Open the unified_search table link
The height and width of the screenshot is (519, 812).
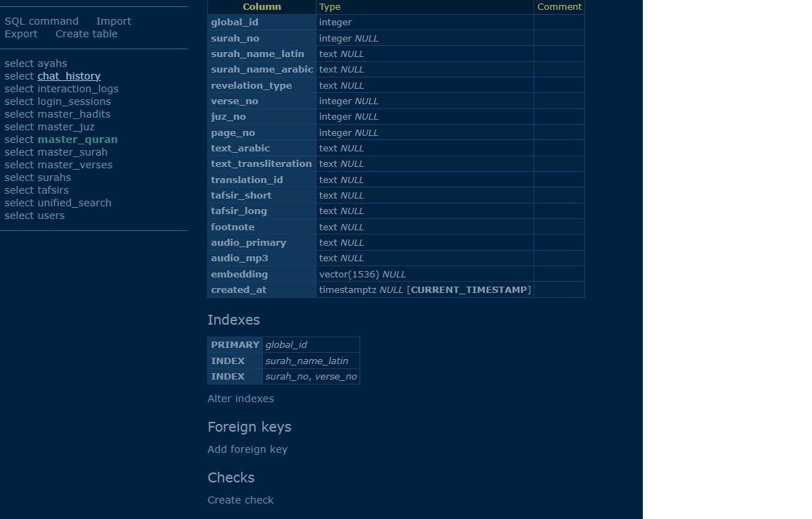click(74, 203)
